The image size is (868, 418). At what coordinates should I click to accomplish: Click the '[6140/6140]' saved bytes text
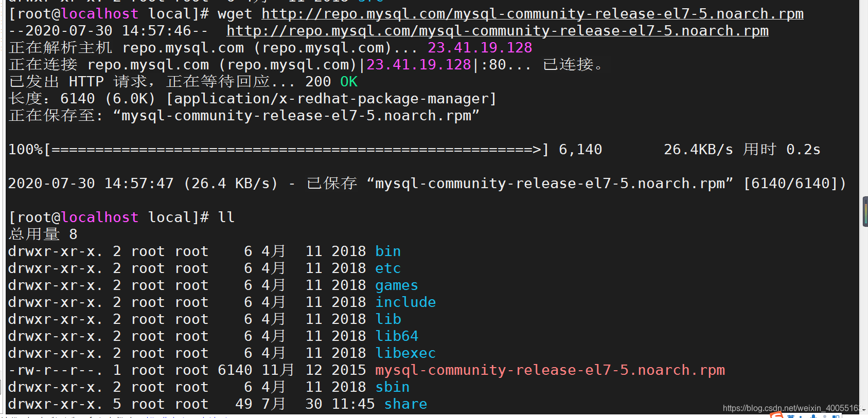[x=791, y=184]
